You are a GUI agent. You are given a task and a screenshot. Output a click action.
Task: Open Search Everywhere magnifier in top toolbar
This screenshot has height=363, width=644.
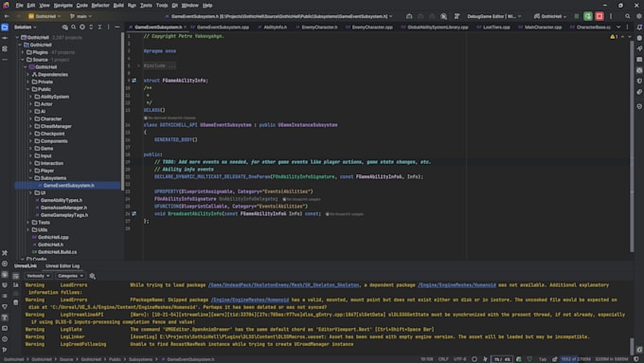pyautogui.click(x=628, y=16)
